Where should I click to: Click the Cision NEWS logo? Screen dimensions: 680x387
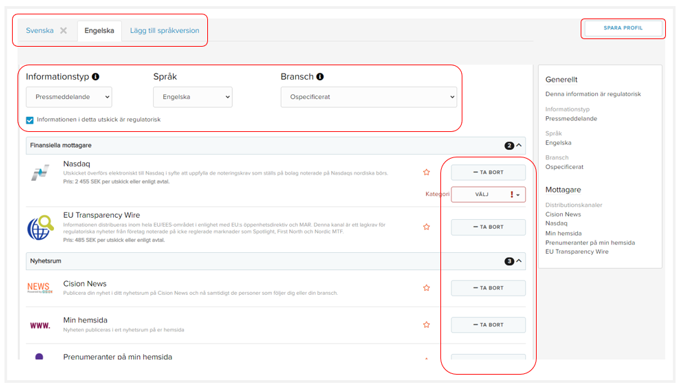pyautogui.click(x=39, y=288)
